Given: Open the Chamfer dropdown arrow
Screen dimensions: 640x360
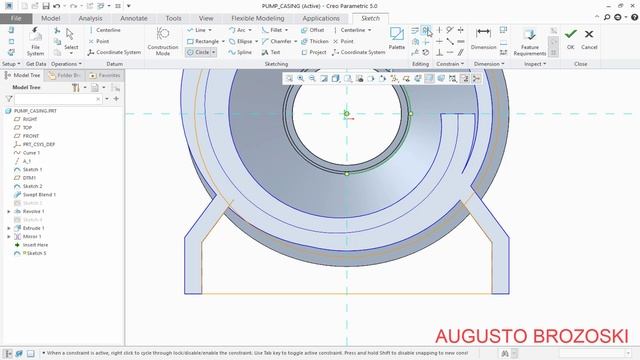Looking at the screenshot, I should [296, 41].
